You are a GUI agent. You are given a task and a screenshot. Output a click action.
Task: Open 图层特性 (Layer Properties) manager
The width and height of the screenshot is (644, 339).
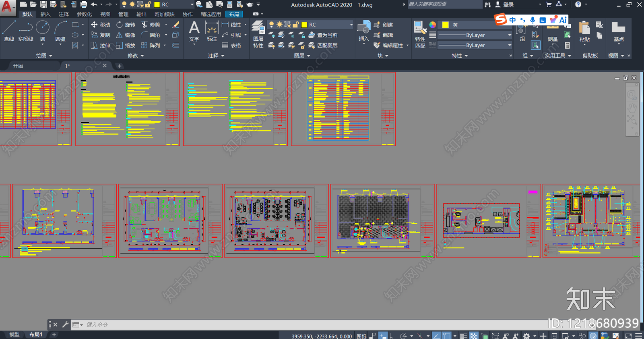(x=258, y=35)
